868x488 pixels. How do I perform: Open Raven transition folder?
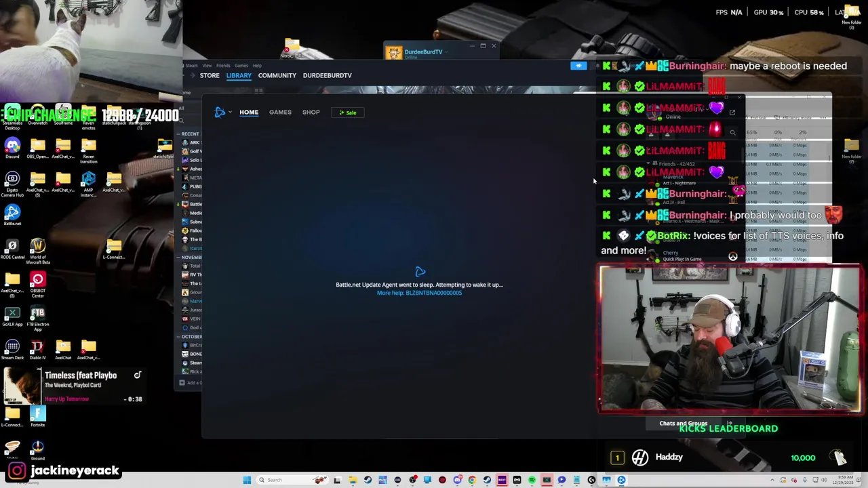88,149
